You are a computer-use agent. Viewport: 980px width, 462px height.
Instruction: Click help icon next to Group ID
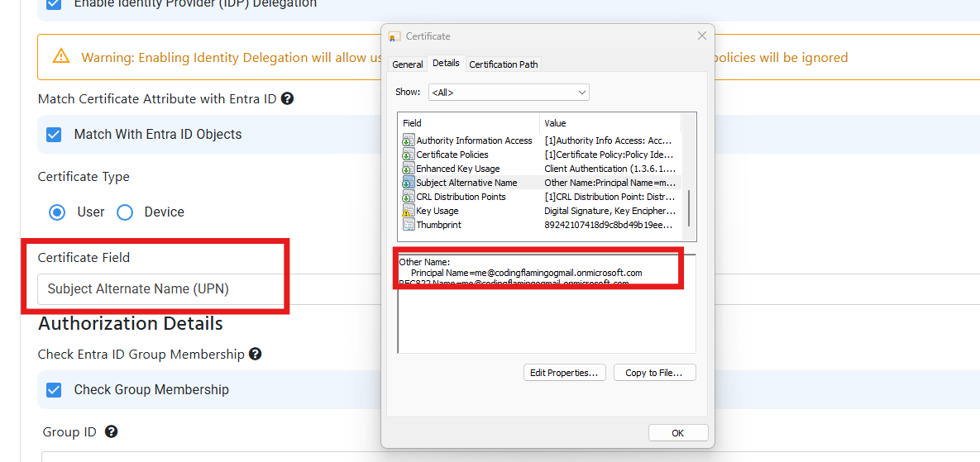[111, 431]
